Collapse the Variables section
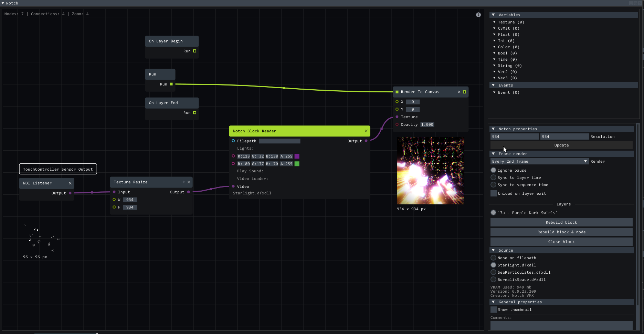The width and height of the screenshot is (644, 334). pyautogui.click(x=493, y=15)
